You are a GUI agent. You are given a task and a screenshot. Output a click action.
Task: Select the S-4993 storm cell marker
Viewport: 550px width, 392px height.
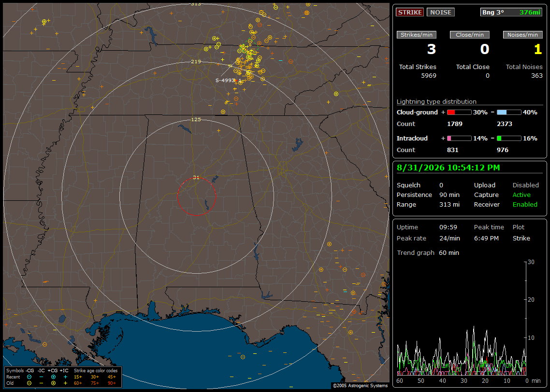coord(225,80)
